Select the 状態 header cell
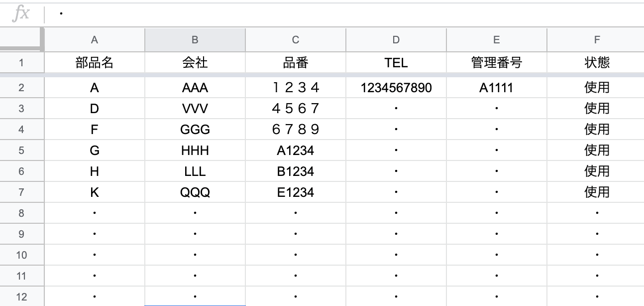Screen dimensions: 644x306 point(596,63)
